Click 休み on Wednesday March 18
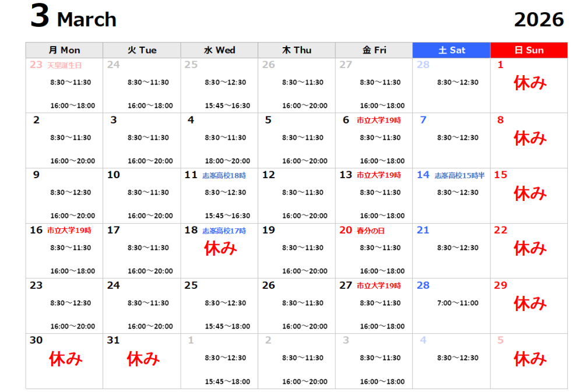The height and width of the screenshot is (392, 583). pos(220,249)
